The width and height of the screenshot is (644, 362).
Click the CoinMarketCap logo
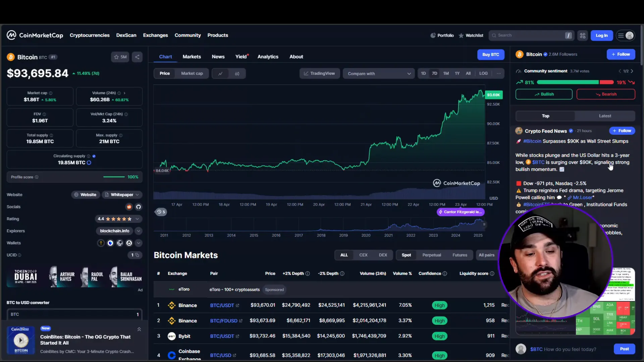click(35, 35)
